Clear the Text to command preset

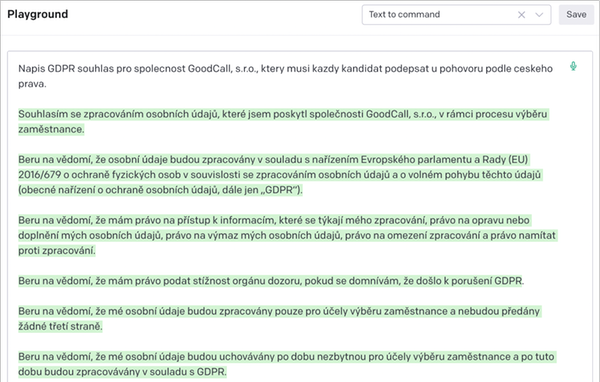coord(521,15)
